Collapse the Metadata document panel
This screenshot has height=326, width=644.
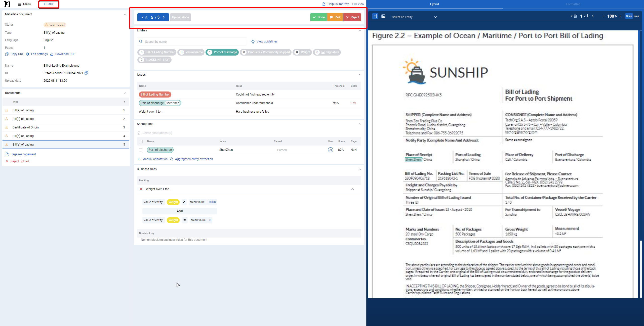125,14
